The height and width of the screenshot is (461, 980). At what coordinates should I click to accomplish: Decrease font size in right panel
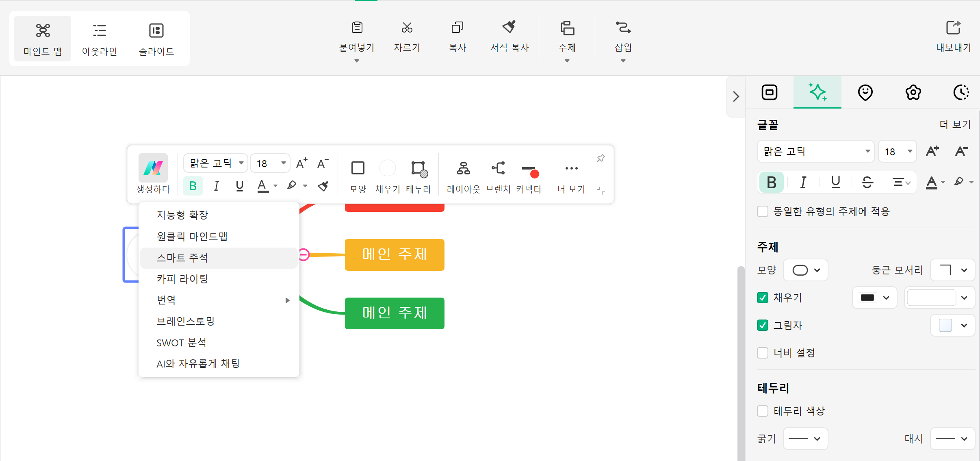962,151
